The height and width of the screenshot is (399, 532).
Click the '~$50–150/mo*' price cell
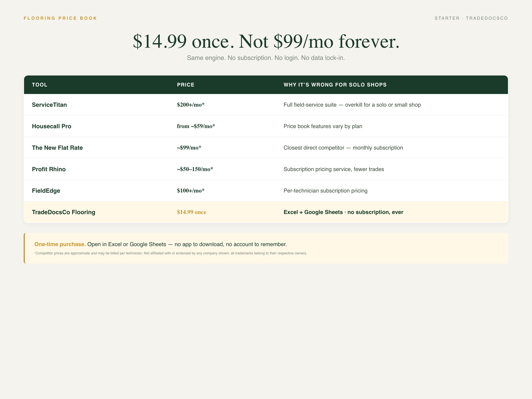195,169
